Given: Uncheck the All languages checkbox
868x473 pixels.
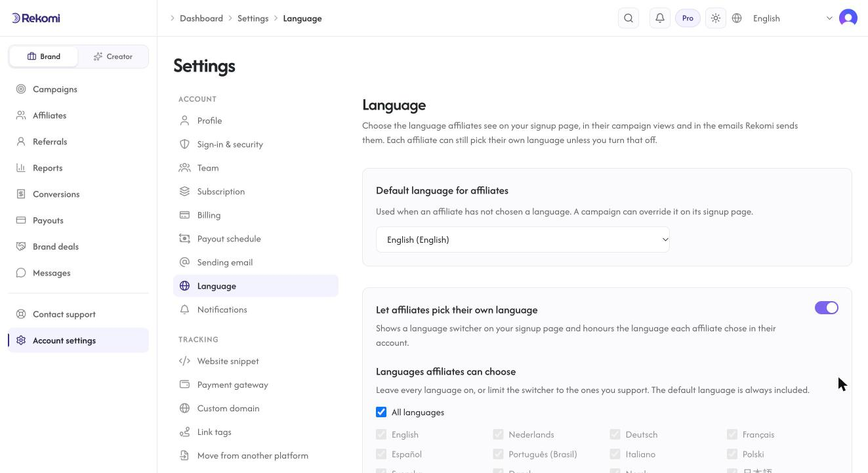Looking at the screenshot, I should point(381,412).
